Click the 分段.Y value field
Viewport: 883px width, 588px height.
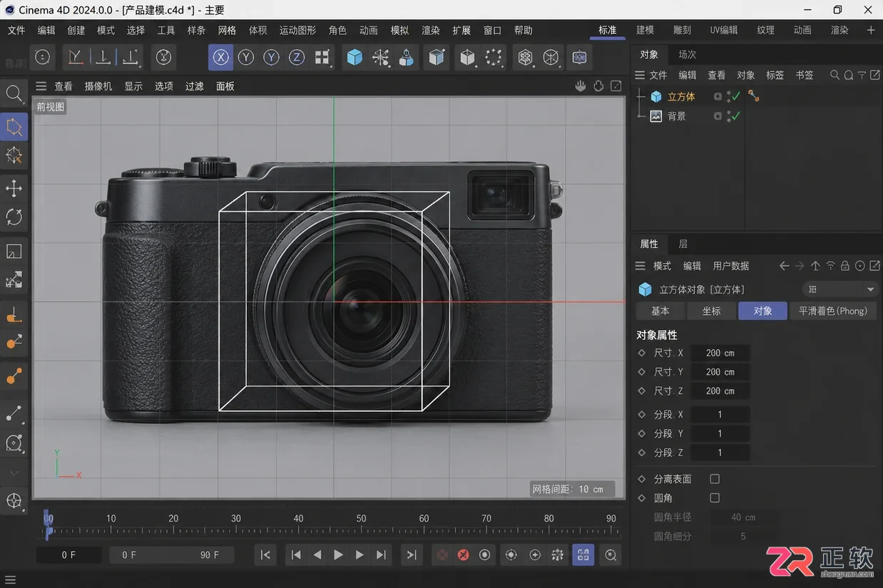(x=720, y=433)
